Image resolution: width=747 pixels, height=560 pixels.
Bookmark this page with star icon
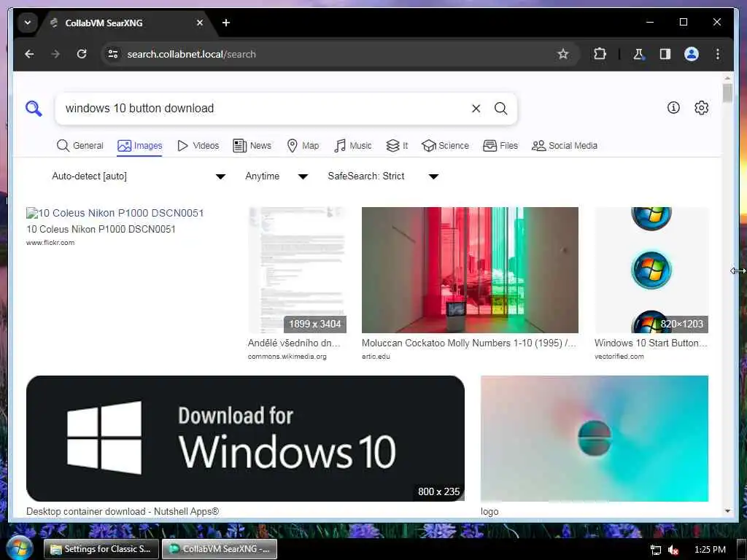[563, 54]
